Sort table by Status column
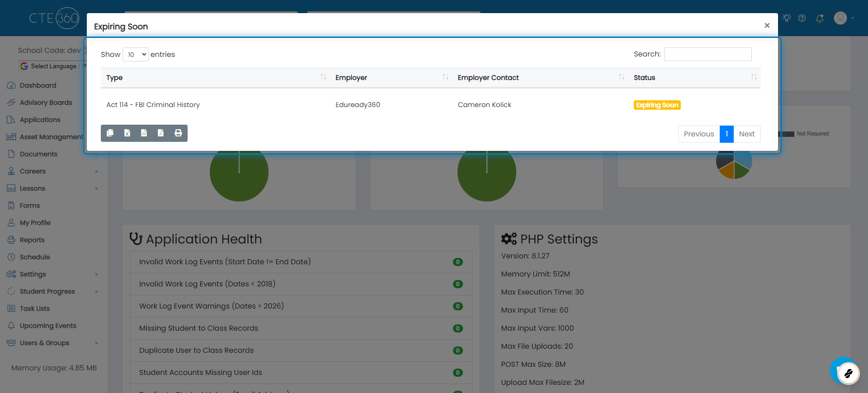 [694, 78]
